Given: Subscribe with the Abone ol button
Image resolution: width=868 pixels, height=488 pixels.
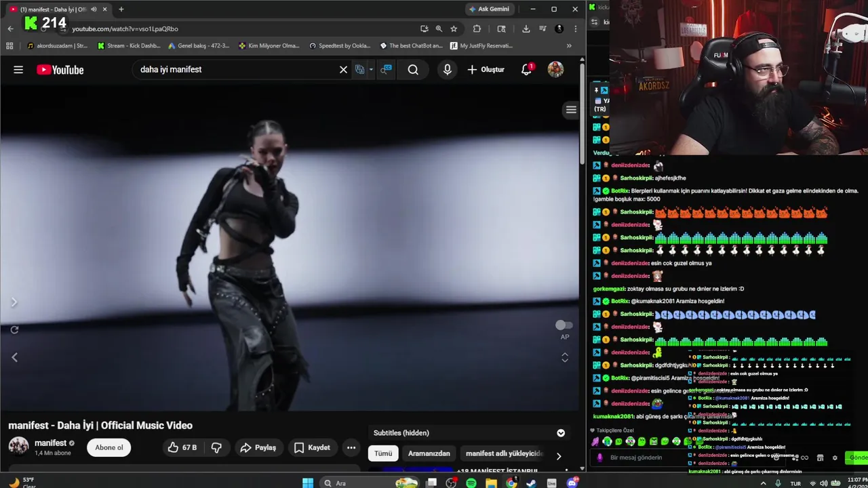Looking at the screenshot, I should (x=109, y=447).
